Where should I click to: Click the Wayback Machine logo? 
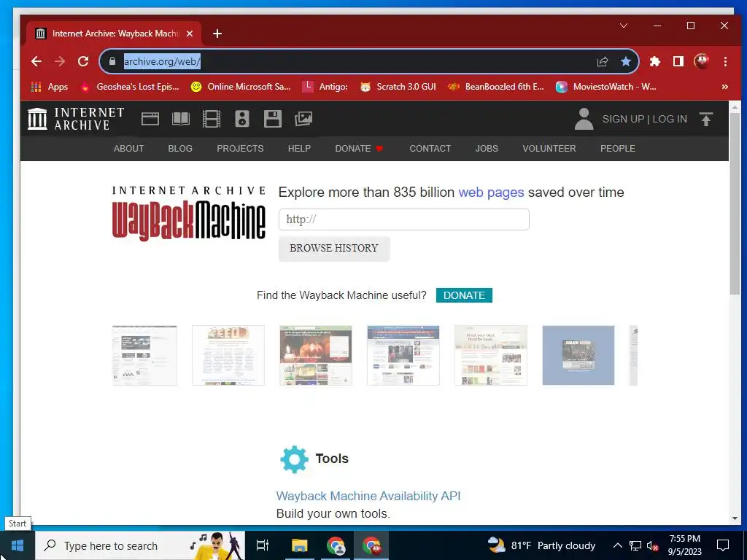pos(189,214)
